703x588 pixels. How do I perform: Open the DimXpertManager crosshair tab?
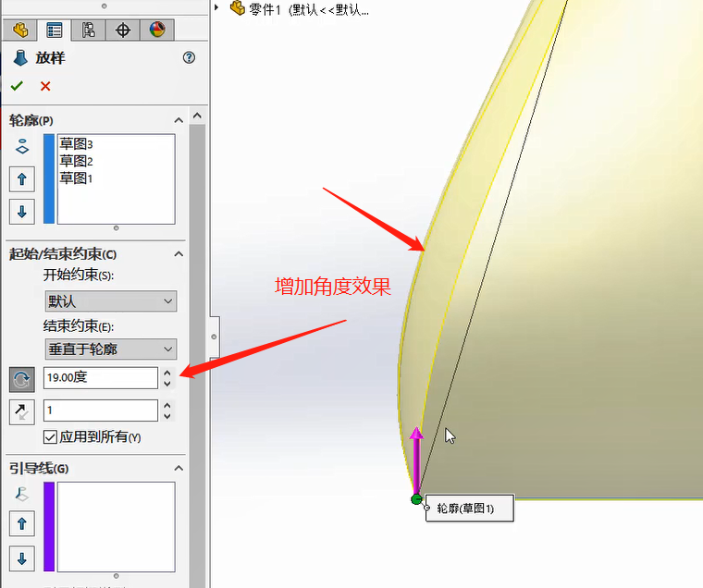click(x=123, y=30)
